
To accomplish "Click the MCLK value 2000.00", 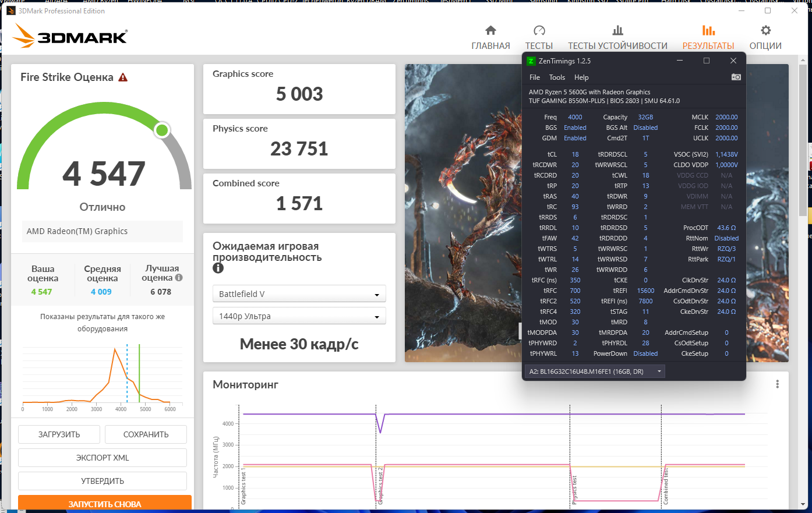I will pyautogui.click(x=726, y=117).
